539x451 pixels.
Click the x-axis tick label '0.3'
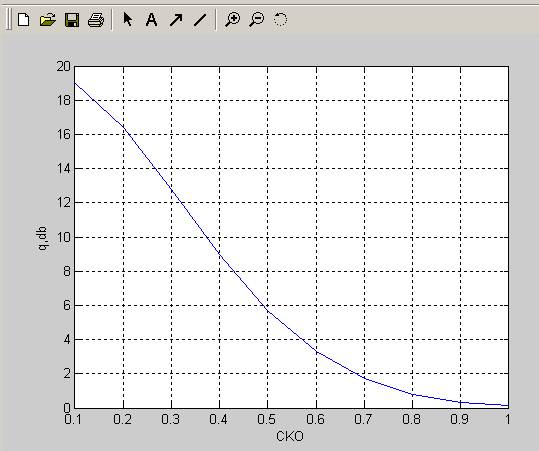click(170, 419)
